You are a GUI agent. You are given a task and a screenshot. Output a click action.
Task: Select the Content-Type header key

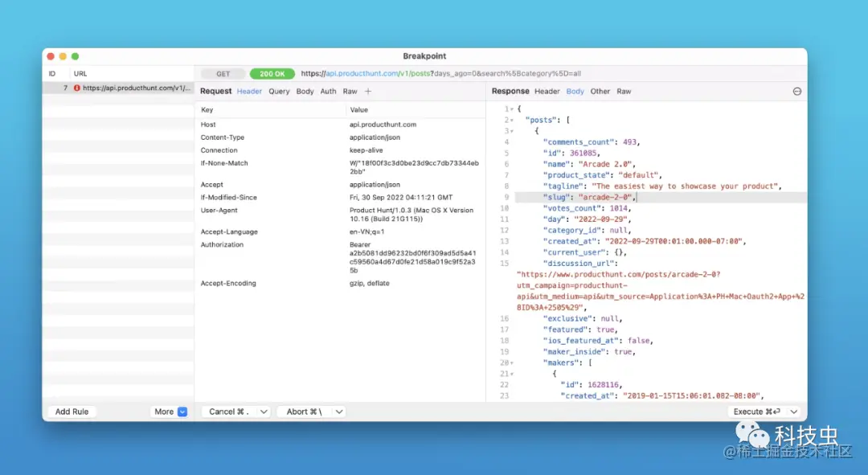click(x=222, y=137)
